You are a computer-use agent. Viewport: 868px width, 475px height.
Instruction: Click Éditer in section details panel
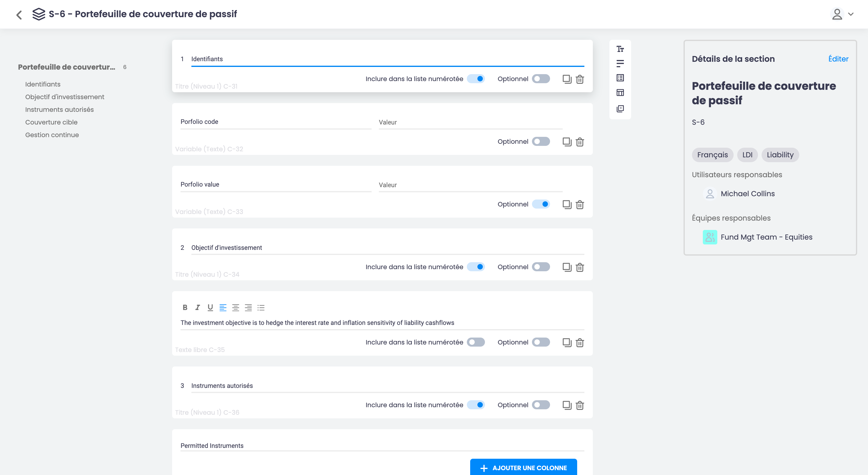point(838,58)
